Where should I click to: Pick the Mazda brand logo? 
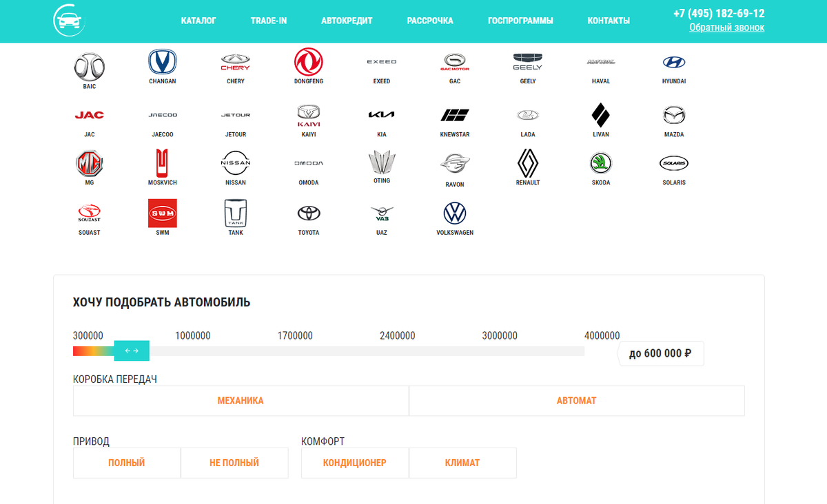click(x=674, y=115)
